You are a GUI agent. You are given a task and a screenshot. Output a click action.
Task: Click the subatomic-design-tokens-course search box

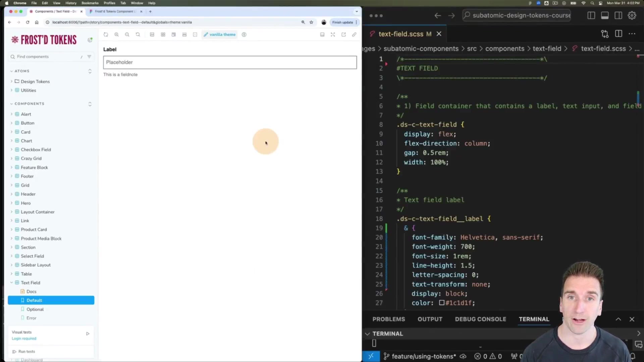[x=517, y=15]
